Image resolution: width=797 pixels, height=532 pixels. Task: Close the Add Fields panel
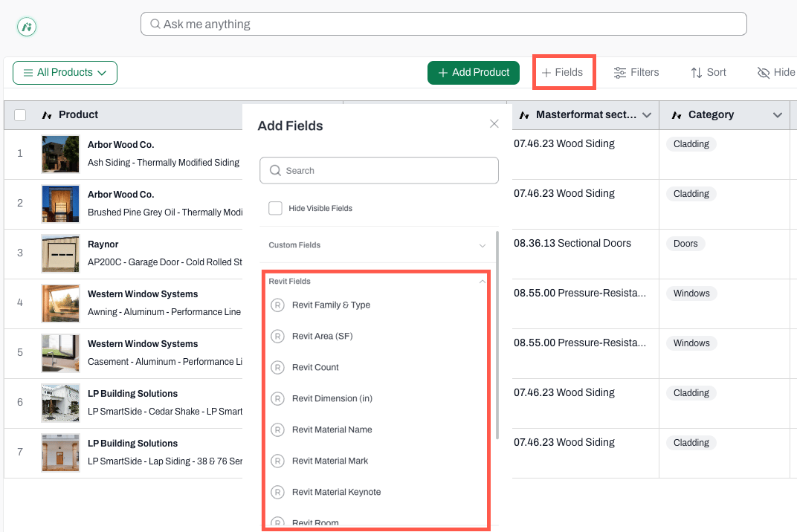[x=494, y=124]
